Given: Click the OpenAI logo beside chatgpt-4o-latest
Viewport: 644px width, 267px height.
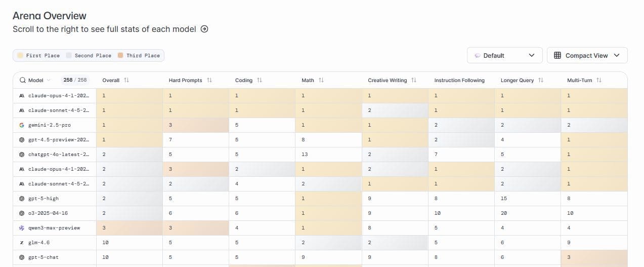Looking at the screenshot, I should point(22,154).
